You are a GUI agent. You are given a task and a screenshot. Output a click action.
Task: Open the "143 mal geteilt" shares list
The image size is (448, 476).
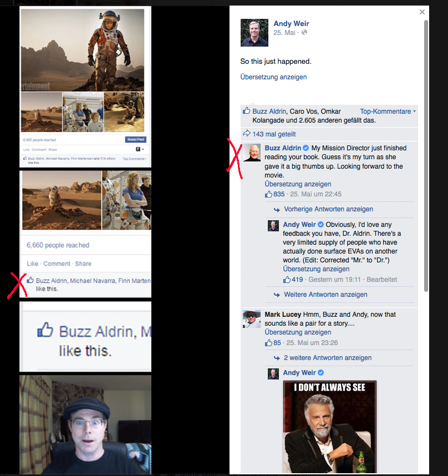click(x=274, y=134)
